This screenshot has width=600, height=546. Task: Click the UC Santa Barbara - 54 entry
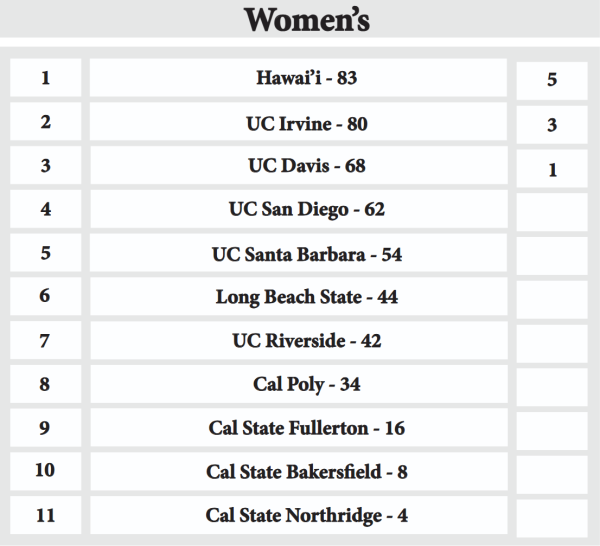[306, 254]
